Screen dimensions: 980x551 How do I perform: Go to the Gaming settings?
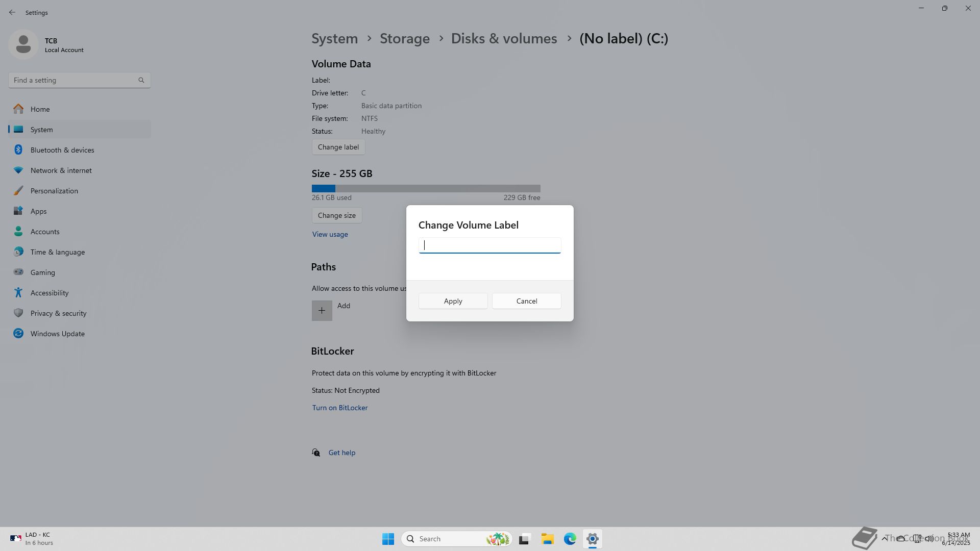(42, 272)
